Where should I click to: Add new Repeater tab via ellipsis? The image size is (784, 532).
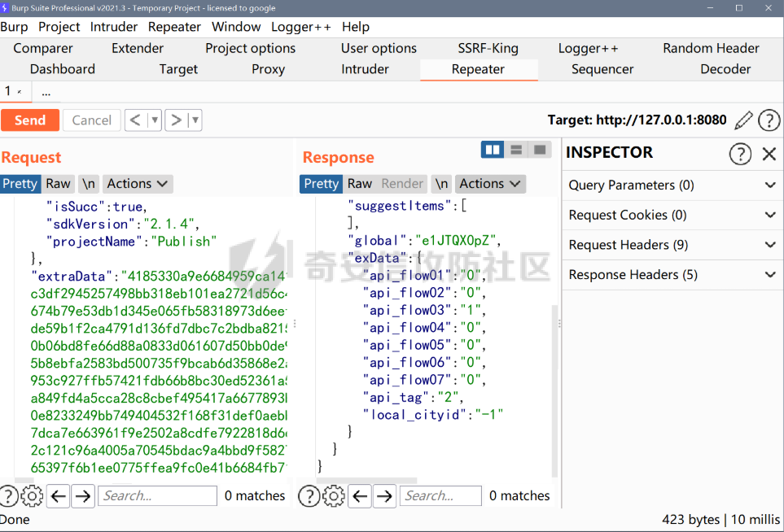pos(46,93)
